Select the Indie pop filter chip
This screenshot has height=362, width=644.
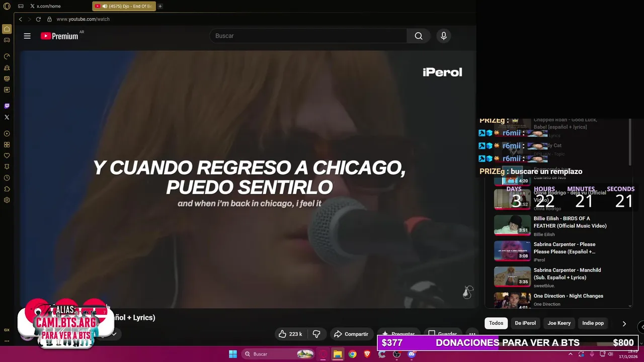pyautogui.click(x=593, y=323)
